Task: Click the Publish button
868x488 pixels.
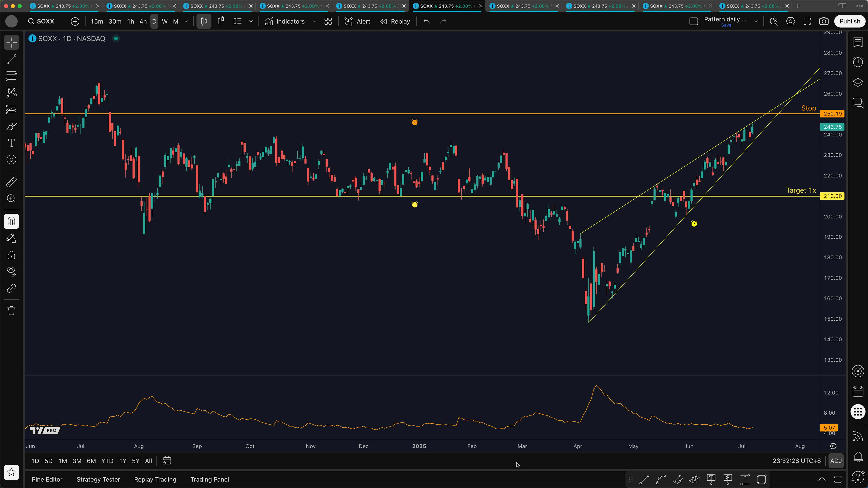Action: (849, 21)
